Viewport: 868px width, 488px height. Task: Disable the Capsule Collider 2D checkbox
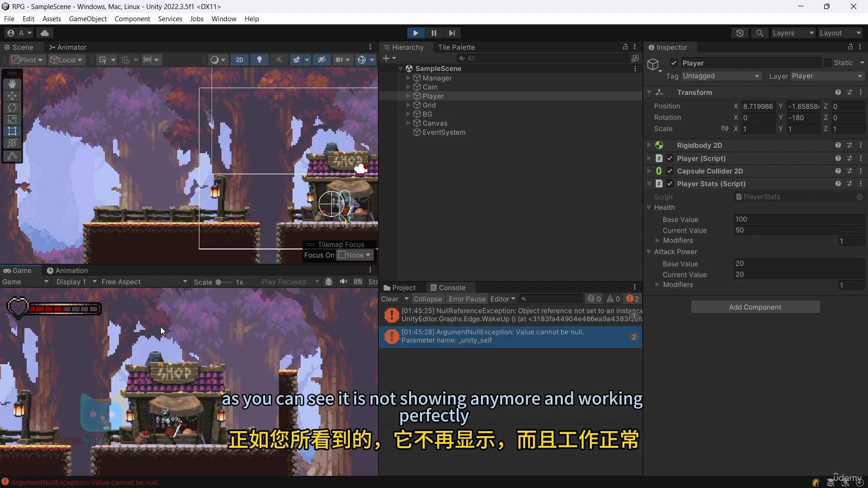click(x=670, y=171)
